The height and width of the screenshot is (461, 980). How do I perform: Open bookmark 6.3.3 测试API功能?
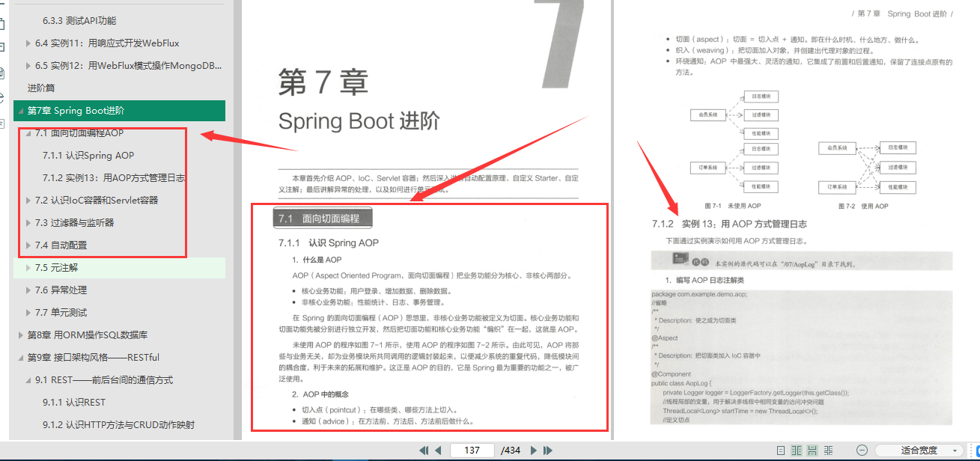pyautogui.click(x=79, y=21)
